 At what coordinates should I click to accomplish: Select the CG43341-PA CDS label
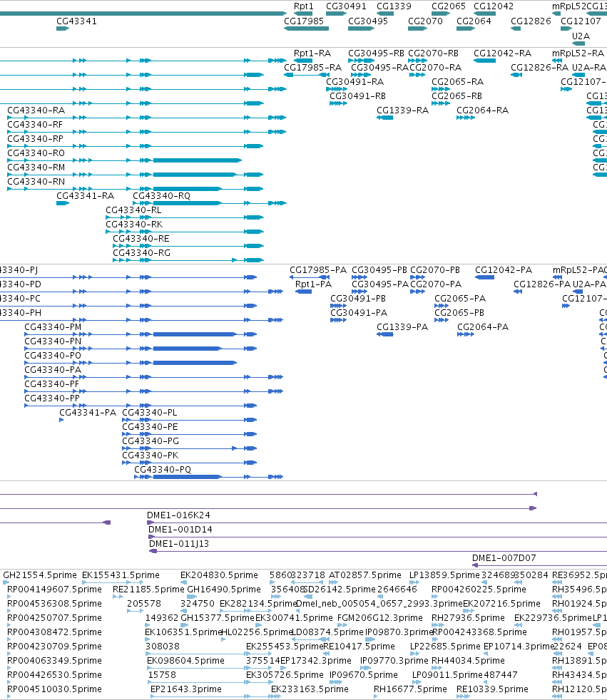click(88, 413)
